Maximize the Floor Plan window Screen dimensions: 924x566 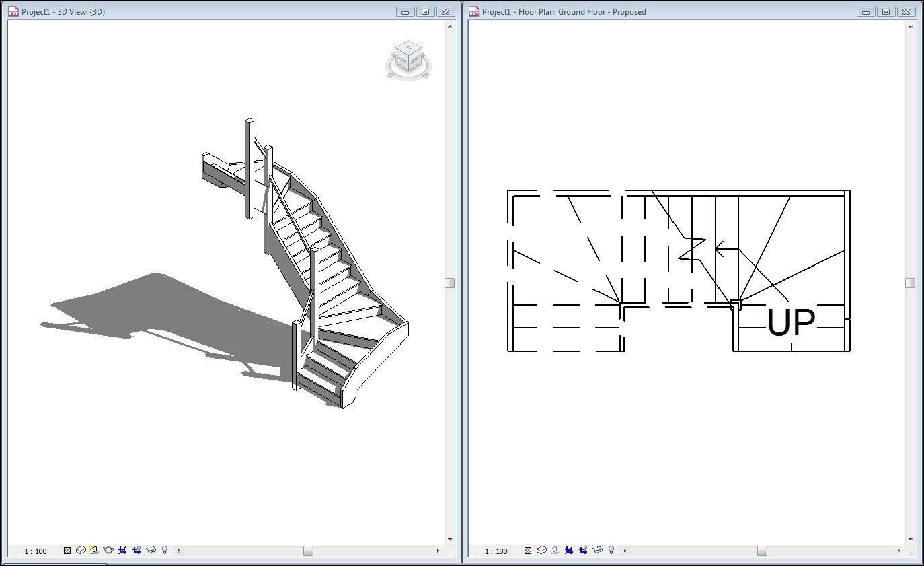pos(886,11)
